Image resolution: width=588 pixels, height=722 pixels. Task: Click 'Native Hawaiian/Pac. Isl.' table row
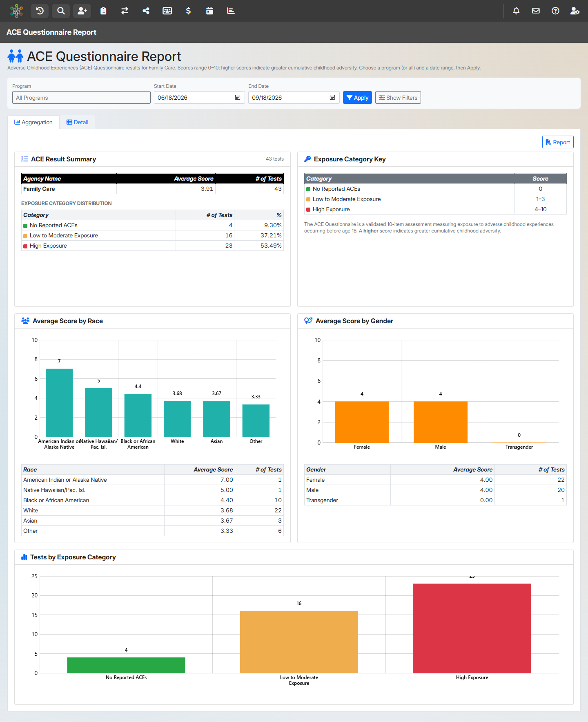point(152,490)
